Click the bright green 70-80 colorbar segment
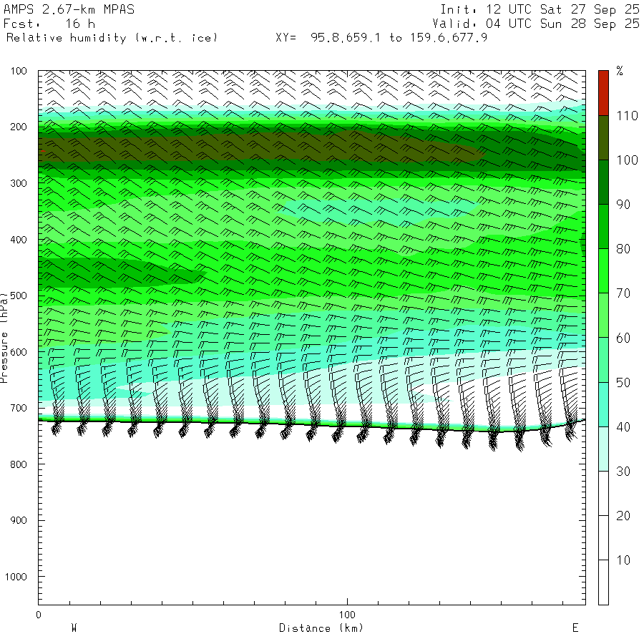The height and width of the screenshot is (644, 644). [x=603, y=271]
